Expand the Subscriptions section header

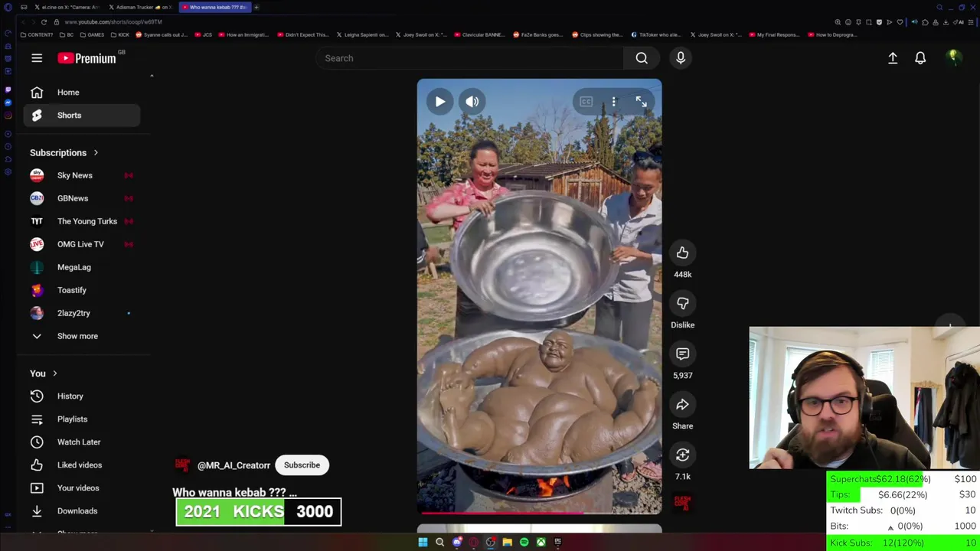pyautogui.click(x=64, y=153)
